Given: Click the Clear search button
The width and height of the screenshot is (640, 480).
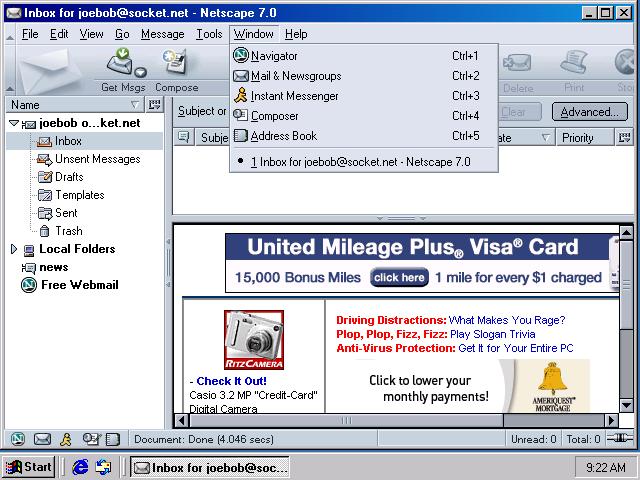Looking at the screenshot, I should point(519,112).
